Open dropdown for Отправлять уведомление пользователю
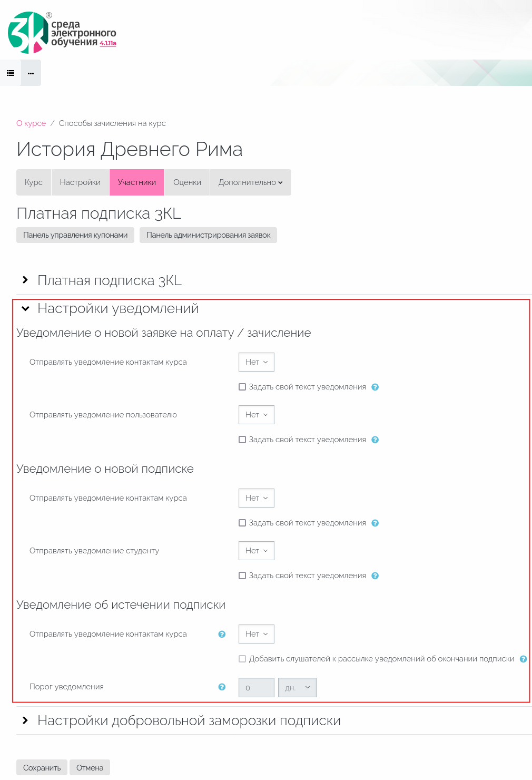The height and width of the screenshot is (780, 532). pos(257,415)
